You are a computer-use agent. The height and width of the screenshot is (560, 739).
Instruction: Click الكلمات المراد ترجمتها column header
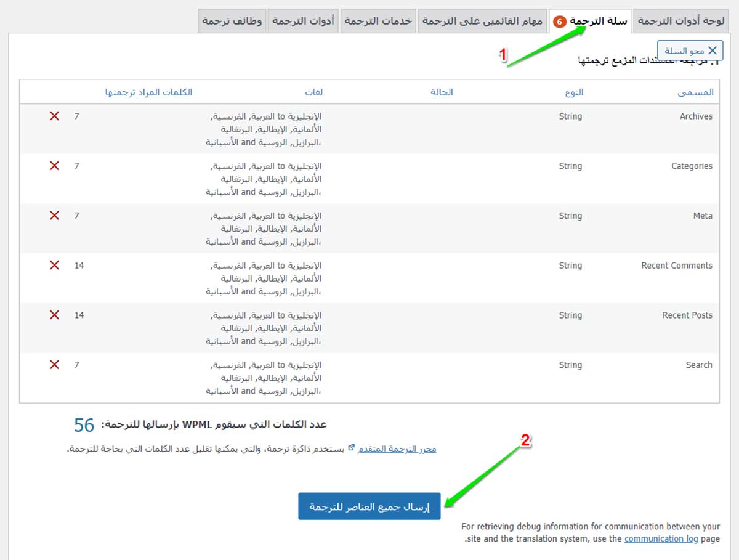(148, 92)
